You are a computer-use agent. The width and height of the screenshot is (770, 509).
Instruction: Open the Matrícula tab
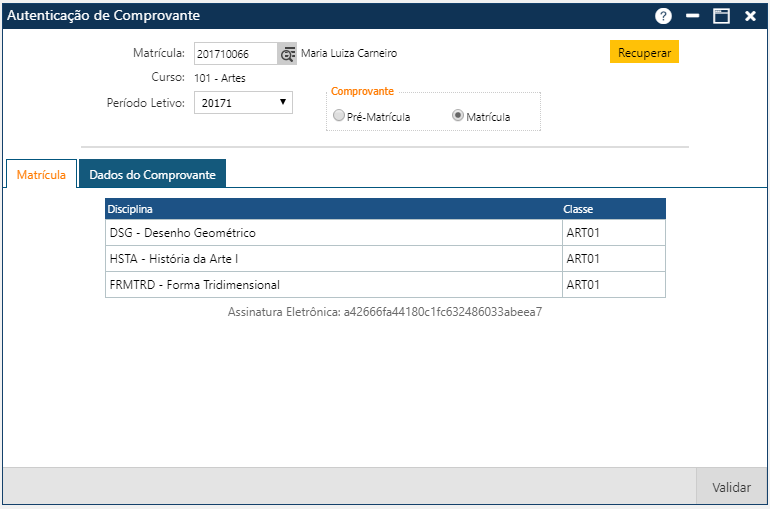pos(41,174)
